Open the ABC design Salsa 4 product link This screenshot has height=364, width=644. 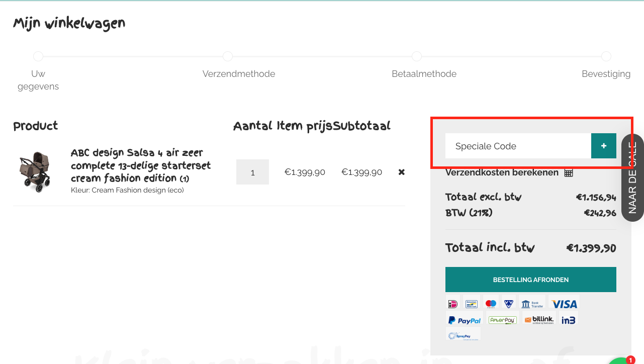(141, 165)
